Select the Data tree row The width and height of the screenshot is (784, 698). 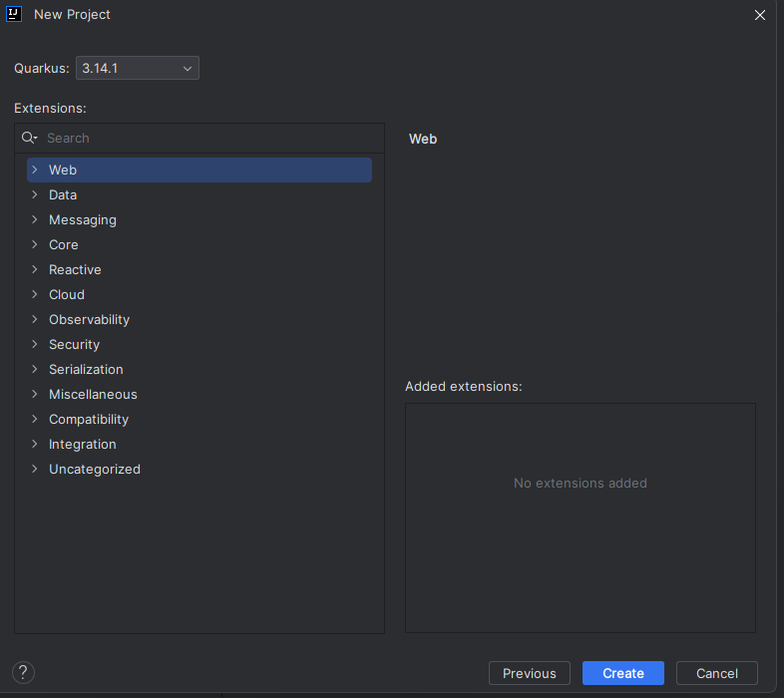pyautogui.click(x=199, y=195)
